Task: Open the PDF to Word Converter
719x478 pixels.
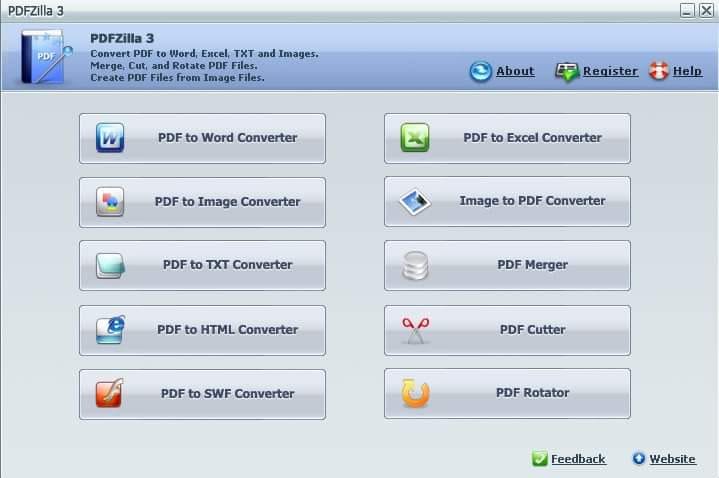Action: pos(202,138)
